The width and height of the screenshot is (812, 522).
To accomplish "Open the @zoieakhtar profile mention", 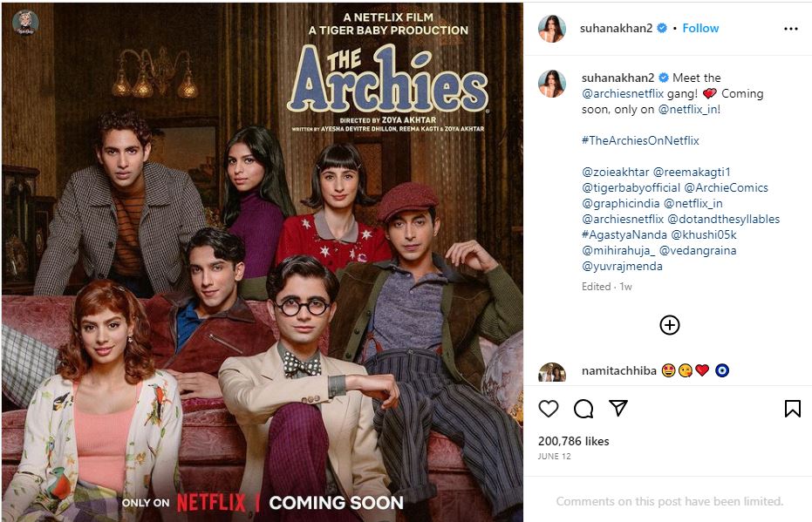I will tap(615, 173).
